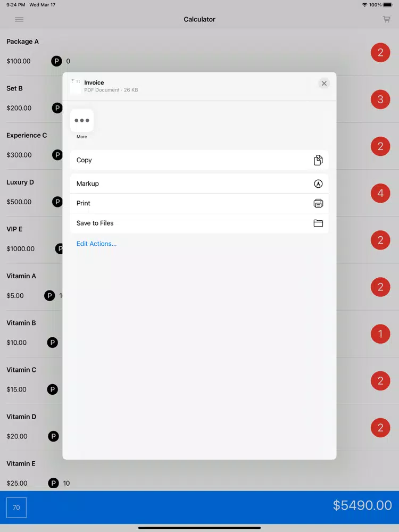Image resolution: width=399 pixels, height=532 pixels.
Task: Tap the P points icon for Set B
Action: pyautogui.click(x=57, y=108)
